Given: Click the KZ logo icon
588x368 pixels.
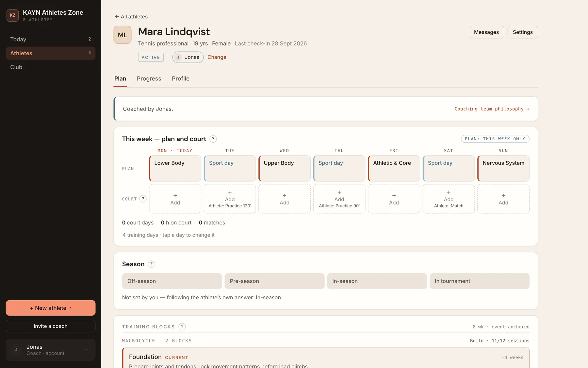Looking at the screenshot, I should pos(12,15).
